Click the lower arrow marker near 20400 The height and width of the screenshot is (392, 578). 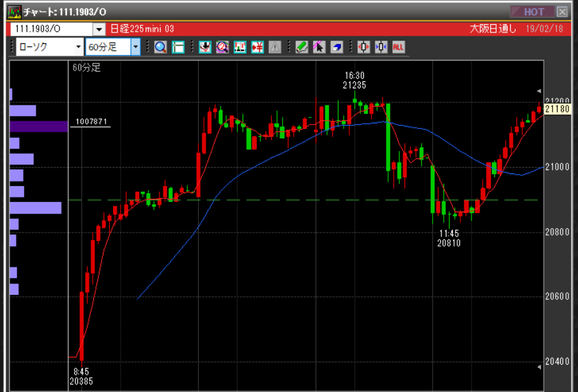point(539,367)
